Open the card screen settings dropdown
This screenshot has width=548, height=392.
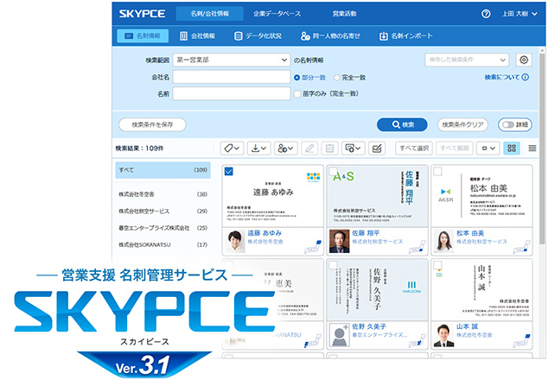pos(354,149)
